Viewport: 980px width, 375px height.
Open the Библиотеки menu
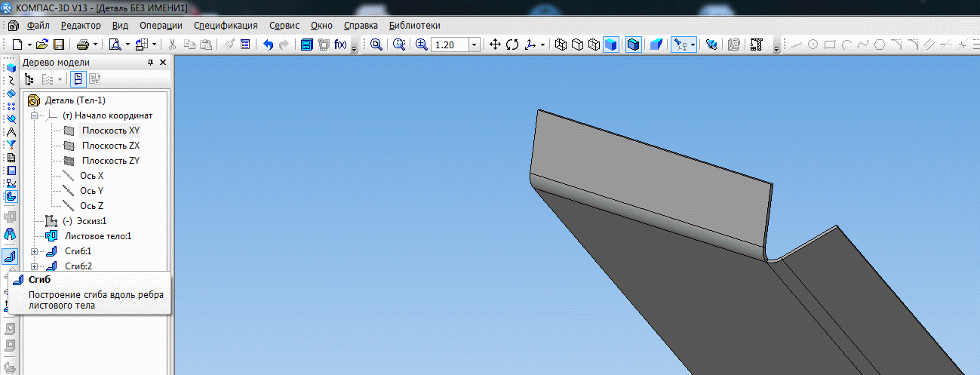point(414,25)
